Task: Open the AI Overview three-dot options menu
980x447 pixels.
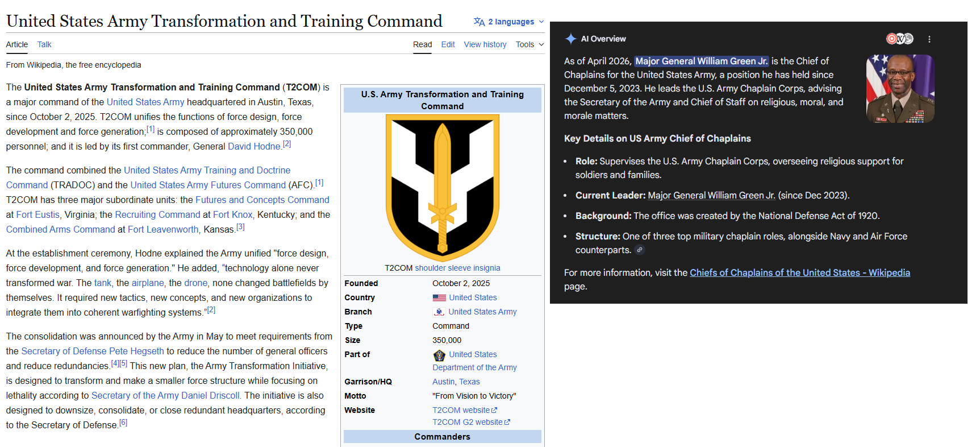Action: [x=929, y=39]
